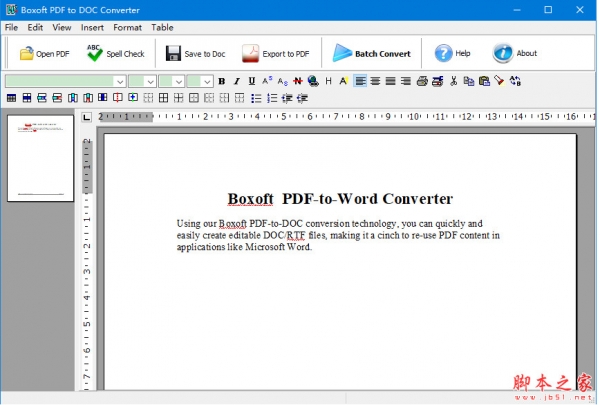Screen dimensions: 600x405
Task: Decrease indent with the outdent icon
Action: click(287, 98)
